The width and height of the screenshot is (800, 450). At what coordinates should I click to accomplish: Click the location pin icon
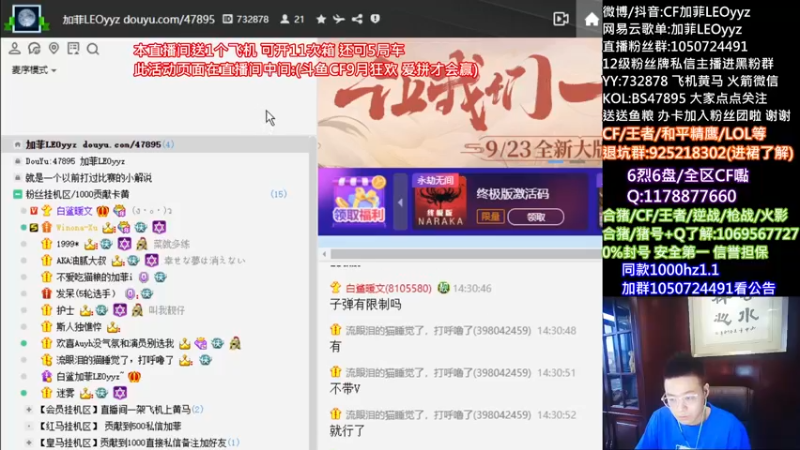54,48
